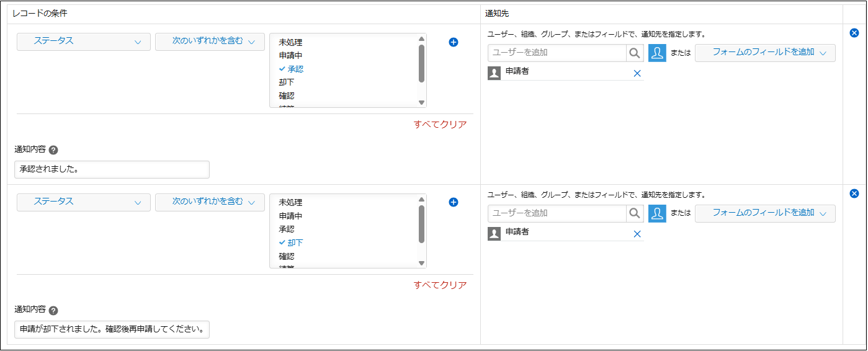868x351 pixels.
Task: Click ユーザーを追加 field in the 承認 row
Action: click(557, 53)
